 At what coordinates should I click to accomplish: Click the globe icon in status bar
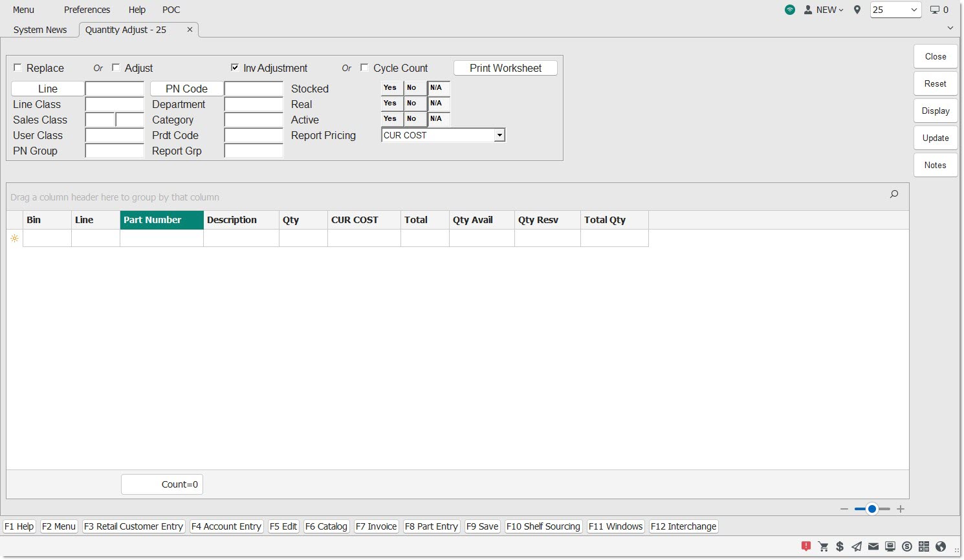click(x=941, y=546)
